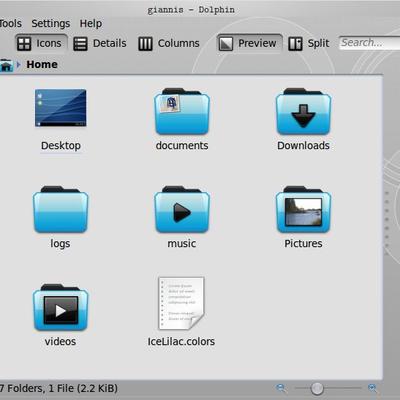Click the "Downloads" label text
The image size is (400, 400).
point(303,145)
